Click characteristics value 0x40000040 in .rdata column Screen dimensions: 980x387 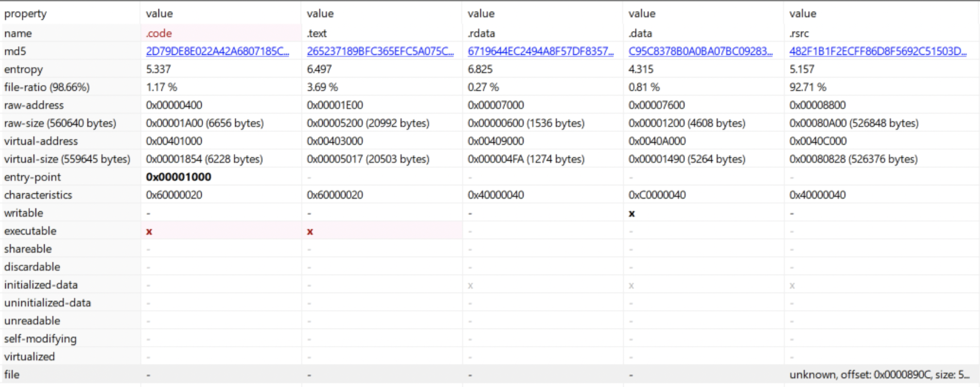[496, 195]
